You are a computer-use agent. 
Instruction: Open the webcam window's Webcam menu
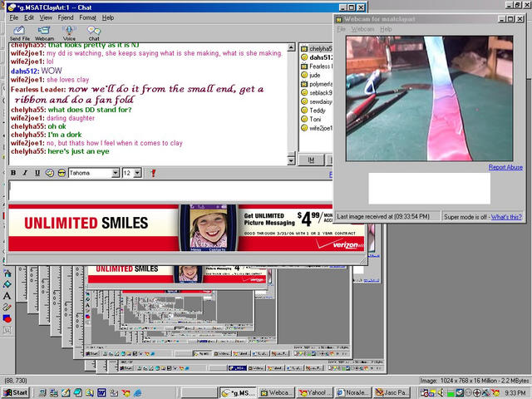pyautogui.click(x=362, y=29)
